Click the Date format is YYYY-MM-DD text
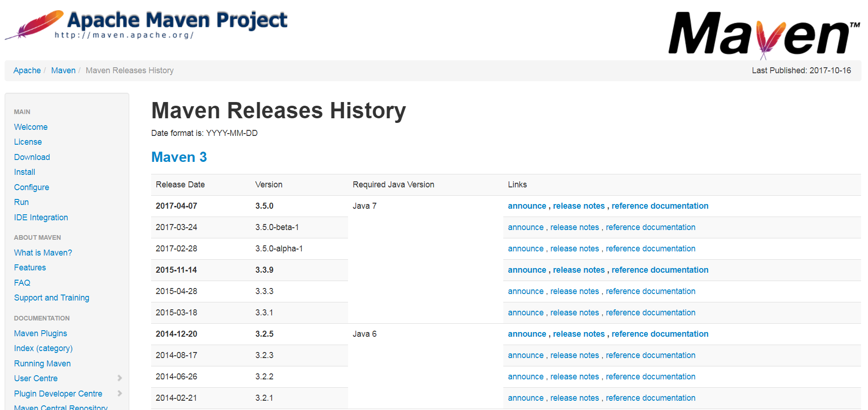The image size is (868, 410). click(204, 133)
